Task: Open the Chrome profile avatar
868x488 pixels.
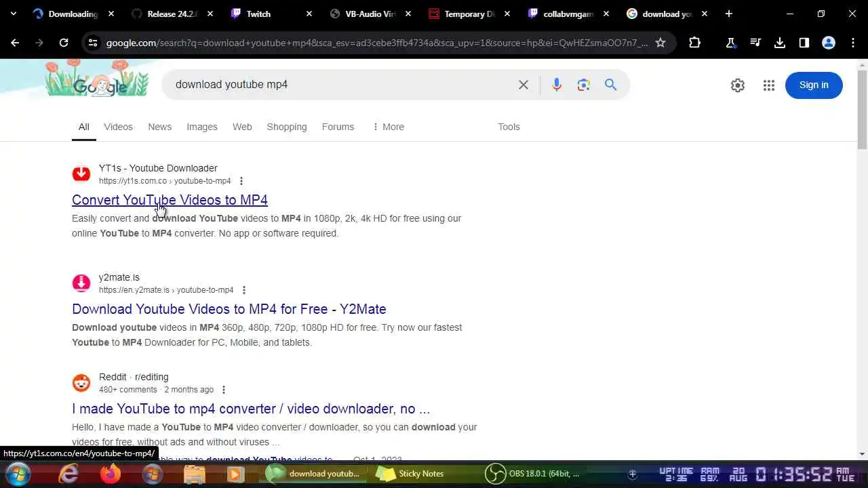Action: click(x=829, y=43)
